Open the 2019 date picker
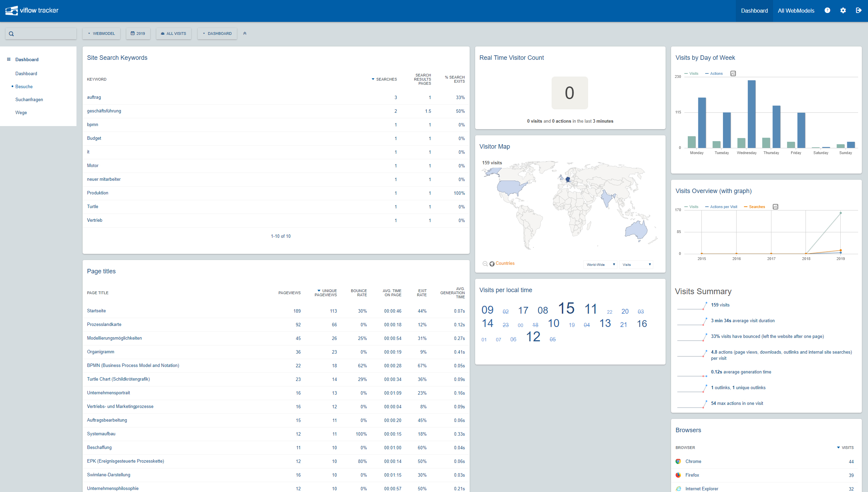This screenshot has height=492, width=868. (138, 33)
